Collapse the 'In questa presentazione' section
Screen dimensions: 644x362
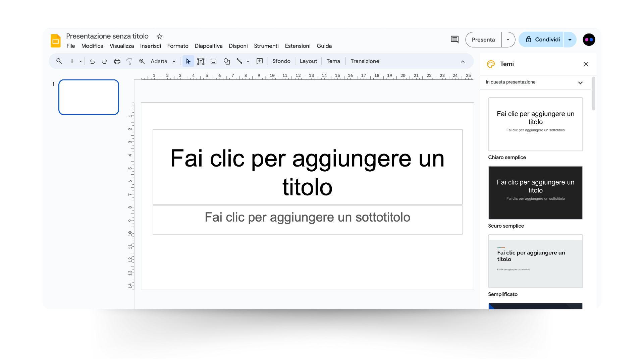pyautogui.click(x=581, y=82)
